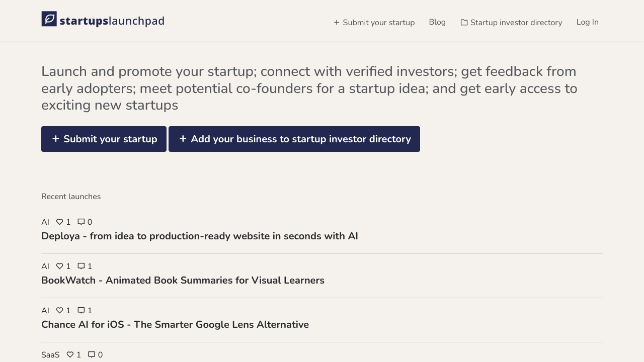
Task: Open the comment bubble on BookWatch
Action: 81,266
